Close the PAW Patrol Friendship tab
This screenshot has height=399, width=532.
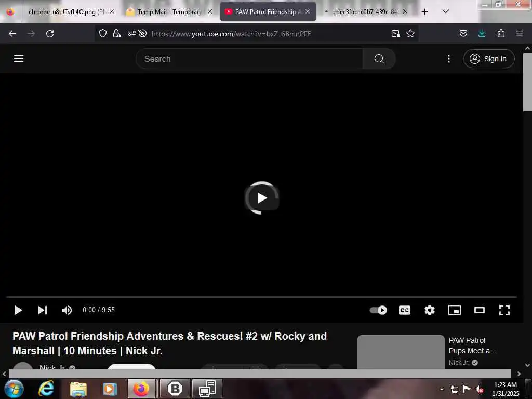click(308, 12)
